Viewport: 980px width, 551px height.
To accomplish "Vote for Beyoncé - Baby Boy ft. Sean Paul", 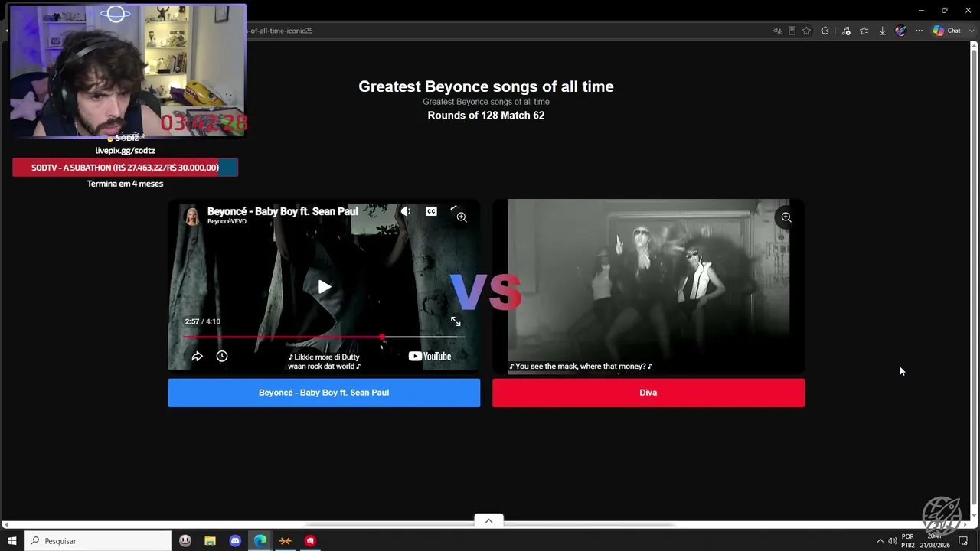I will coord(324,393).
